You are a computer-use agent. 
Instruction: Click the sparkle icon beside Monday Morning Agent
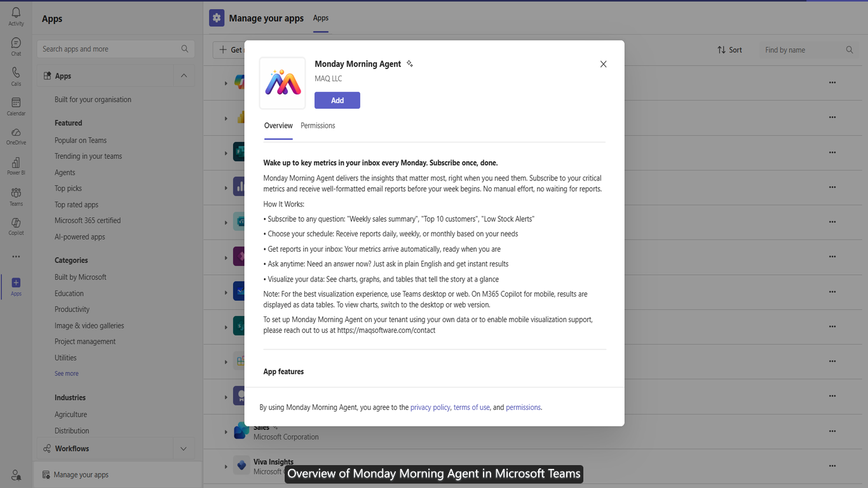coord(410,64)
